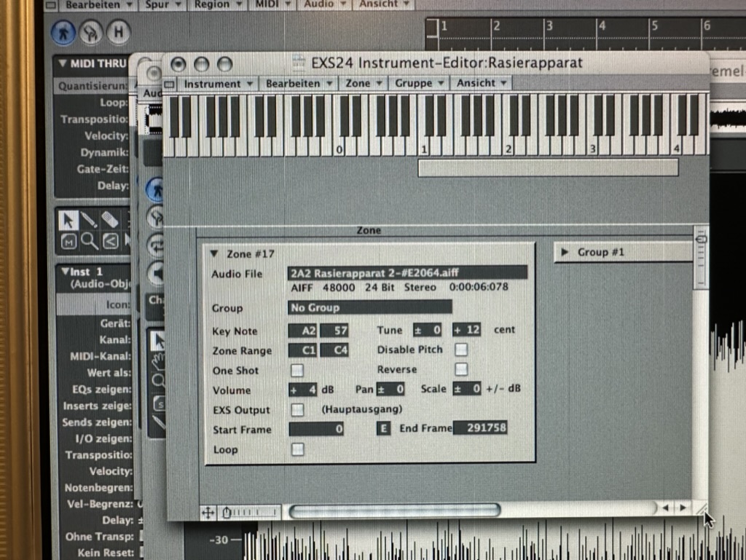Open the Gruppe menu in EXS24 editor
The image size is (746, 560).
point(419,84)
